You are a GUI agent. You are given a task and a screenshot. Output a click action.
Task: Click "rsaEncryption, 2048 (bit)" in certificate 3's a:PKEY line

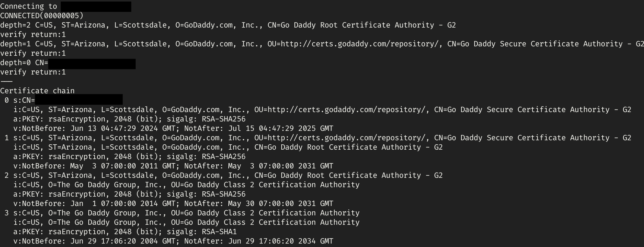103,232
